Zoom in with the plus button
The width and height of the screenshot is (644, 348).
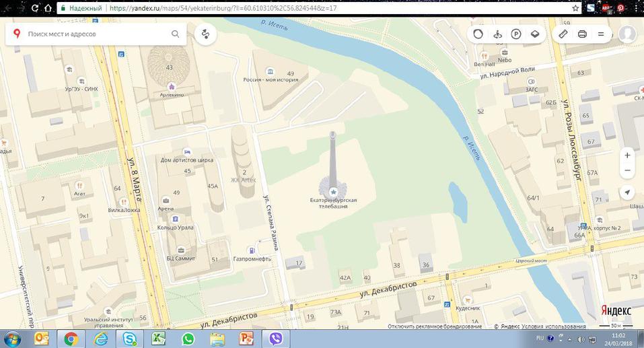(x=627, y=155)
